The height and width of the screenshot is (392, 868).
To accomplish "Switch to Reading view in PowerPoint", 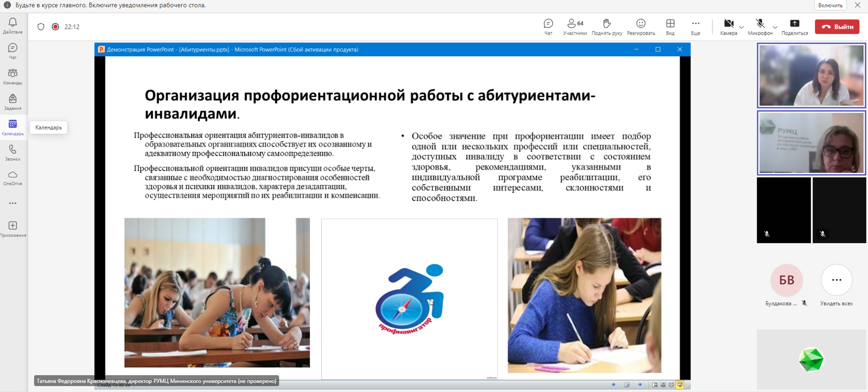I will point(672,385).
